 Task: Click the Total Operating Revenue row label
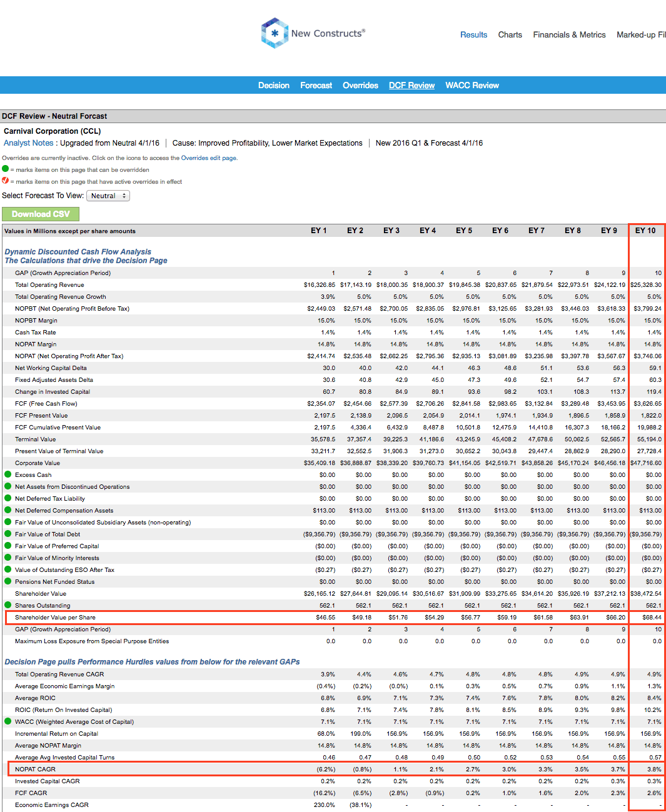click(49, 285)
